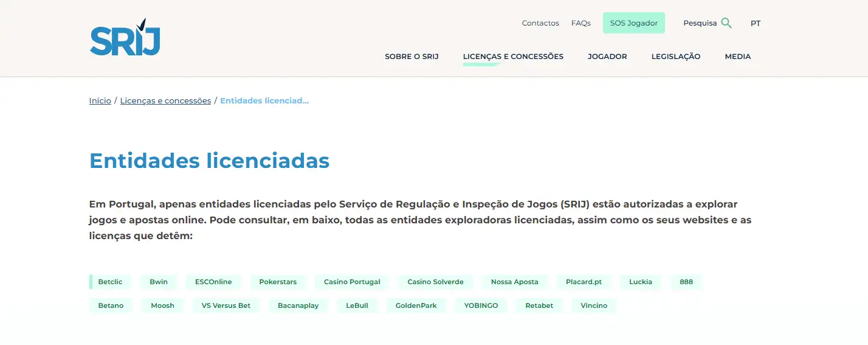Select the Retabet tag
Viewport: 868px width, 345px height.
tap(539, 305)
